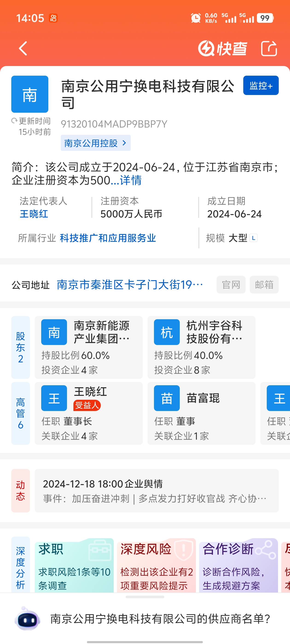
Task: Tap the battery indicator showing 99
Action: coord(265,18)
